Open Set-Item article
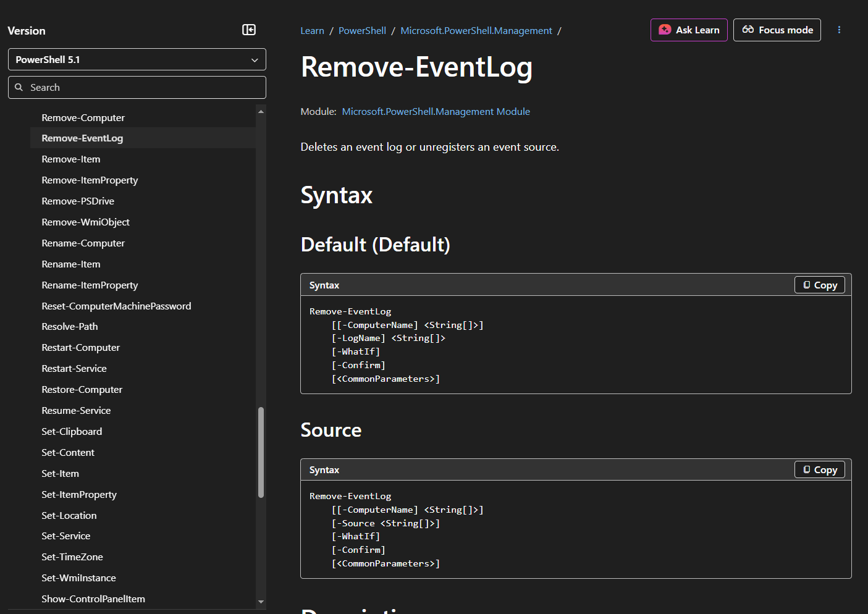 click(60, 473)
